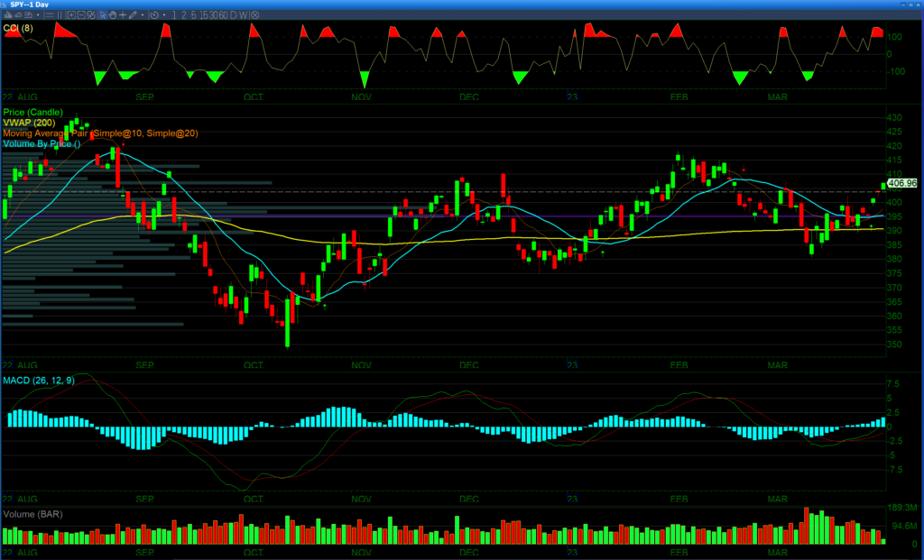Switch to the Weekly (W) timeframe
The width and height of the screenshot is (924, 560).
click(x=243, y=15)
